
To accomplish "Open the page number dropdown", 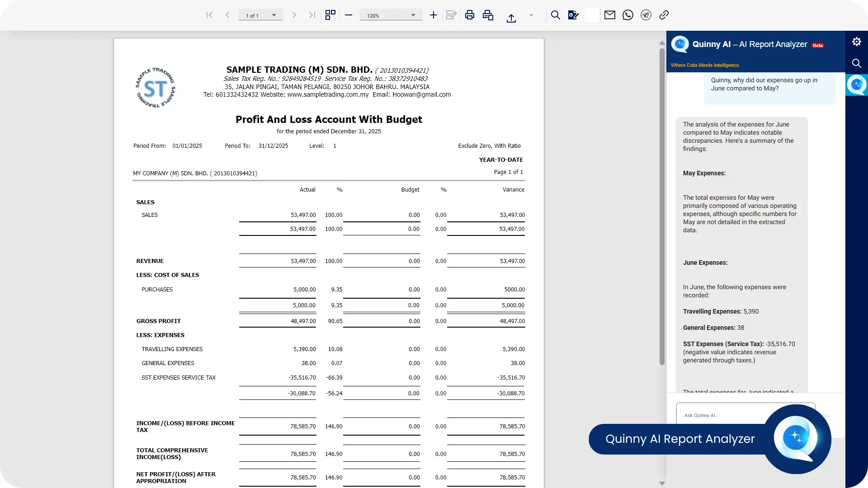I will tap(274, 15).
